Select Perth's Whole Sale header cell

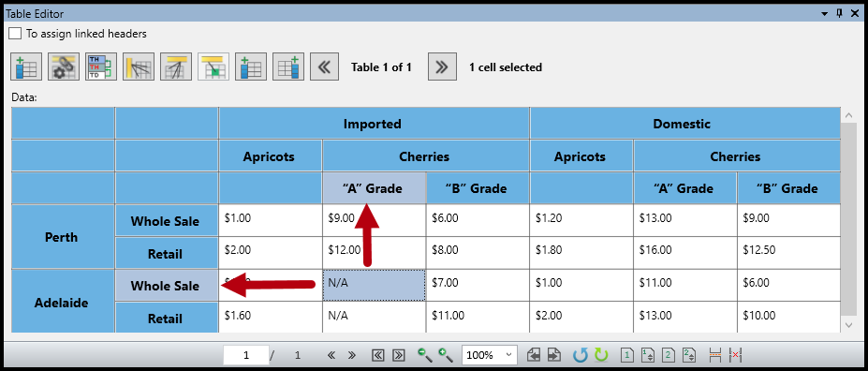pos(167,220)
